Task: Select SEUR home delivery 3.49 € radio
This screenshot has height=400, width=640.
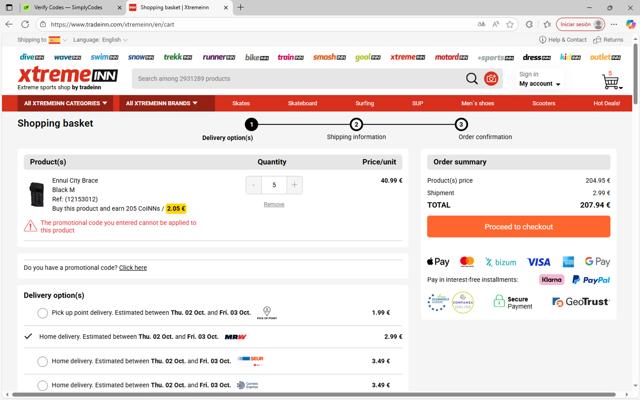Action: tap(42, 361)
